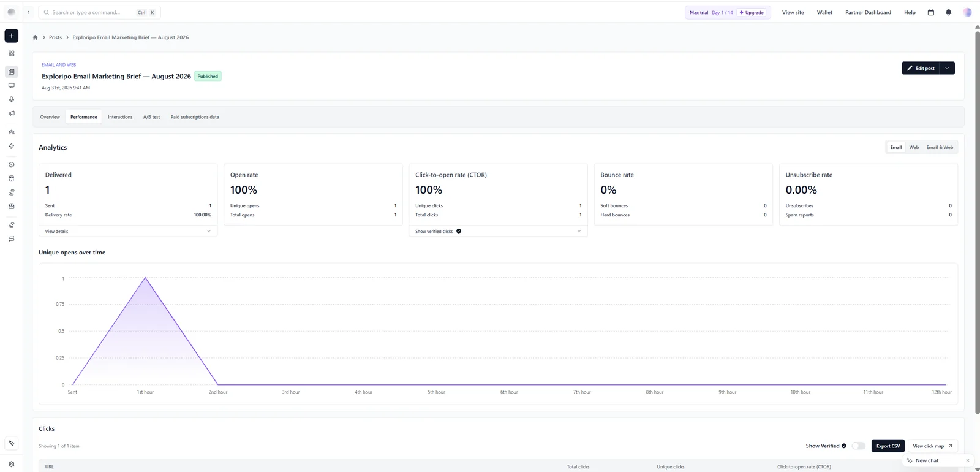Close the New chat popup
This screenshot has width=980, height=472.
click(x=967, y=460)
